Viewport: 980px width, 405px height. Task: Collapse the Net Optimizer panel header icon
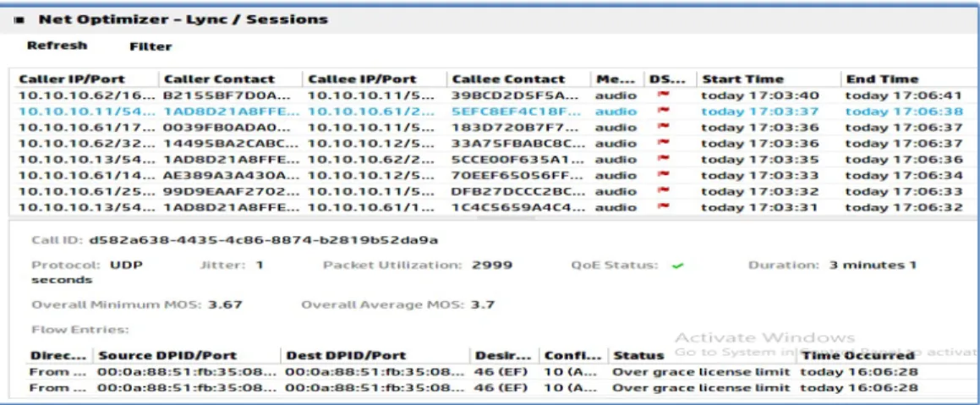(x=20, y=20)
